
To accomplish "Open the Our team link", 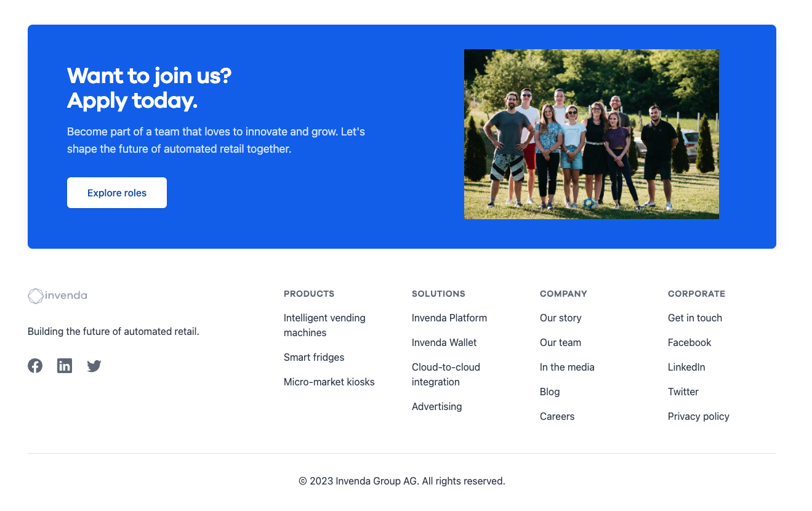I will click(561, 342).
